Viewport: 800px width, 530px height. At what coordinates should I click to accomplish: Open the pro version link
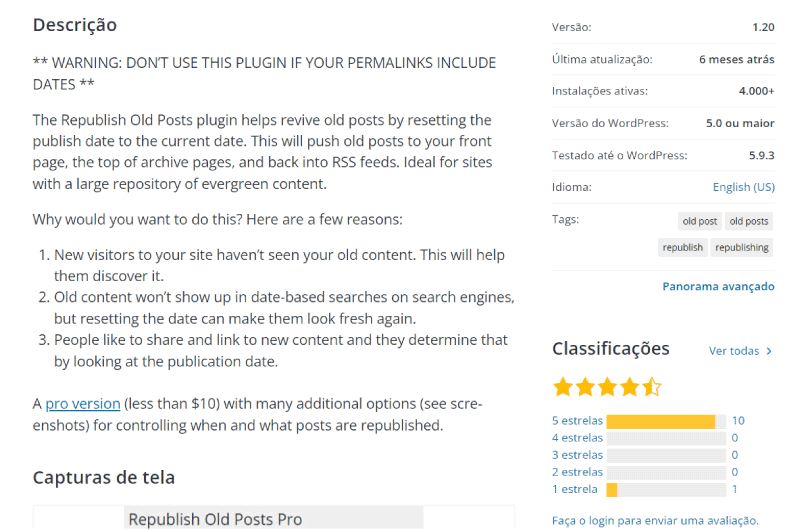coord(83,404)
